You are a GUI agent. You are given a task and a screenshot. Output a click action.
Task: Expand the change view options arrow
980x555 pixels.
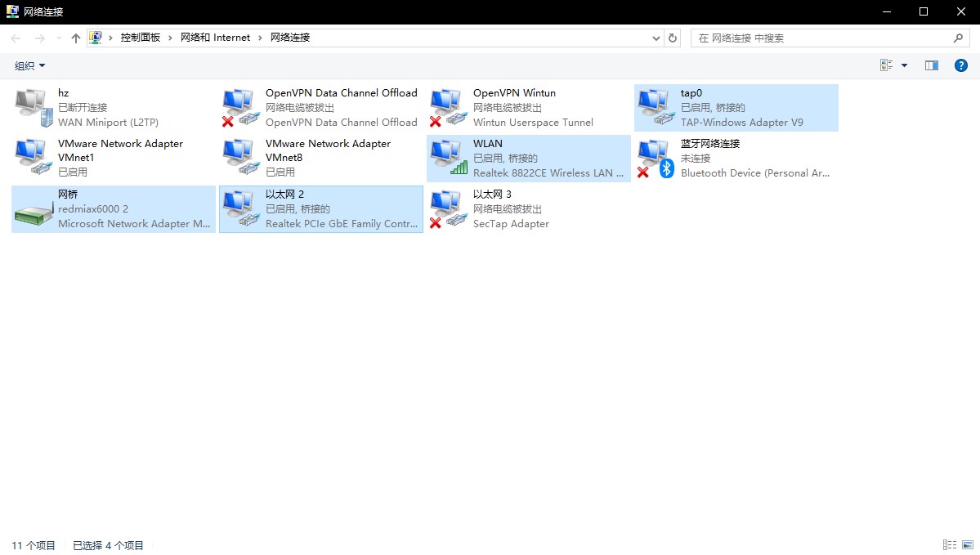coord(904,65)
